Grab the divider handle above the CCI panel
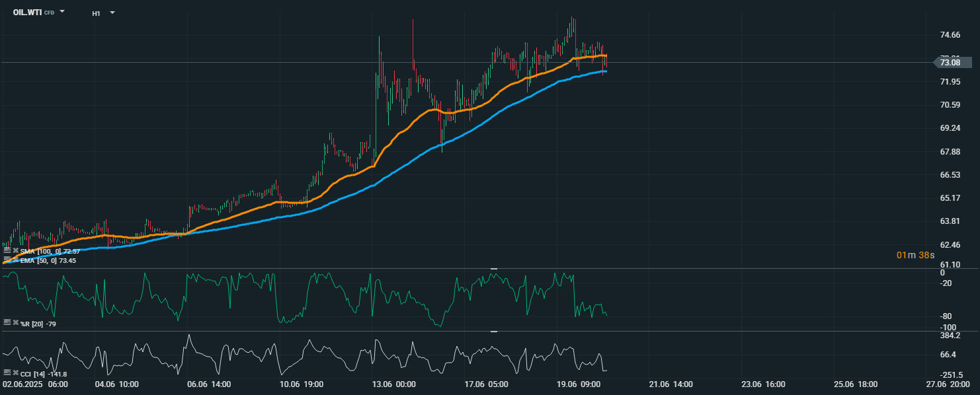980x395 pixels. [493, 332]
